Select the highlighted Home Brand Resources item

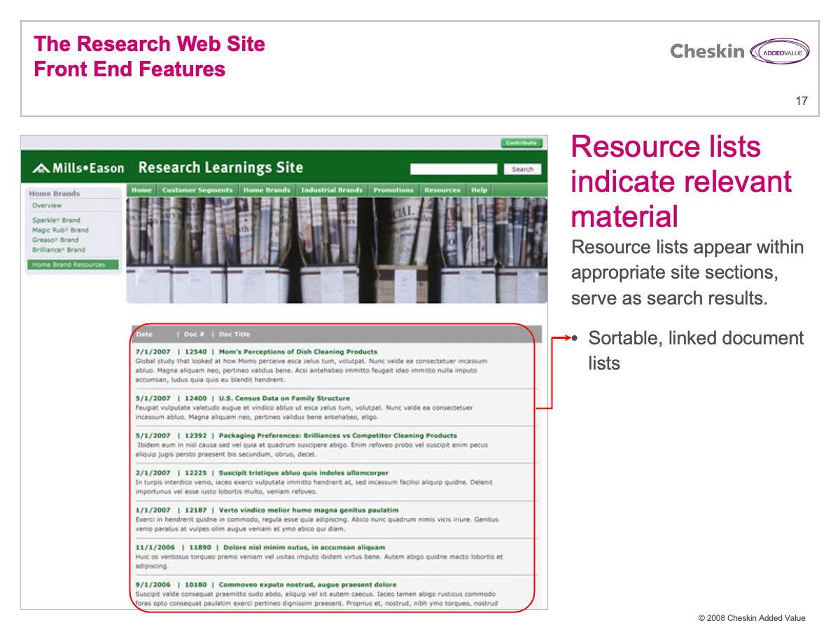(x=69, y=265)
